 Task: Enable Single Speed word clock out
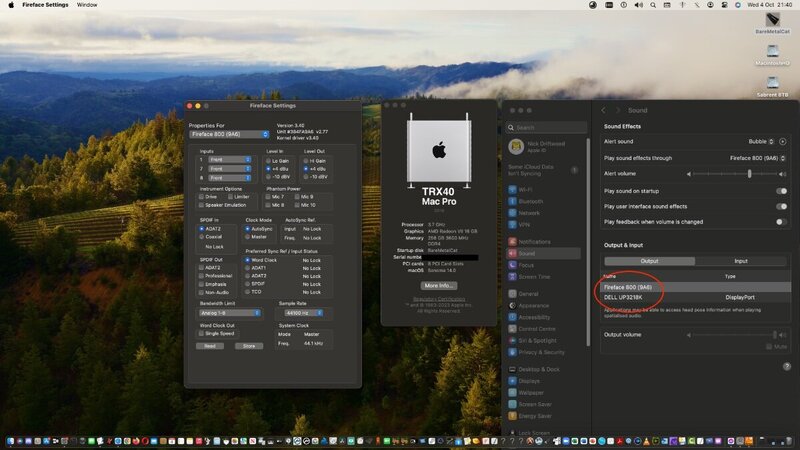[202, 333]
